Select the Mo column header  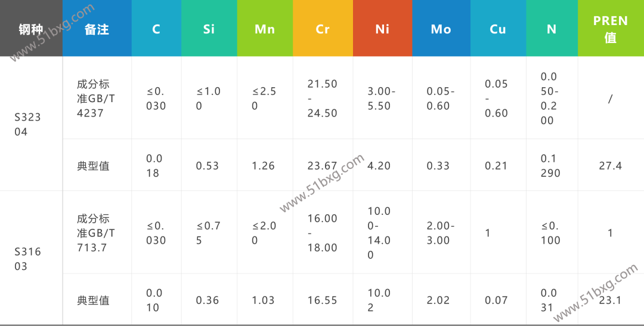441,28
